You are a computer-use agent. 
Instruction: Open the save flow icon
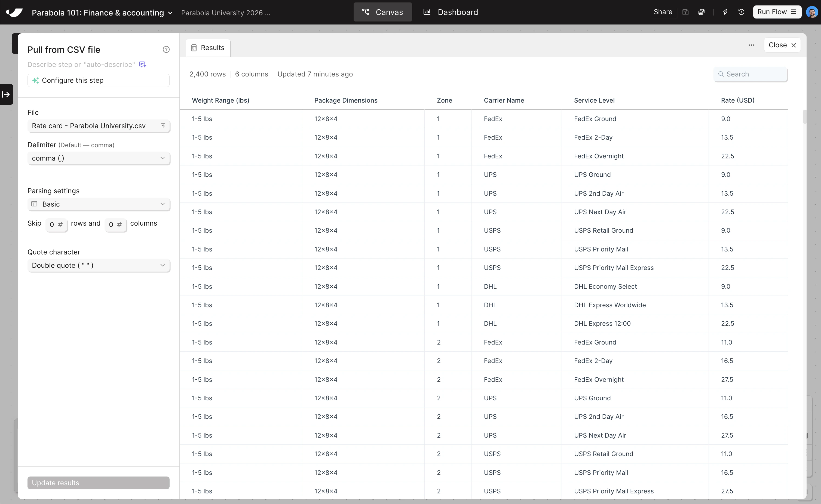[685, 12]
